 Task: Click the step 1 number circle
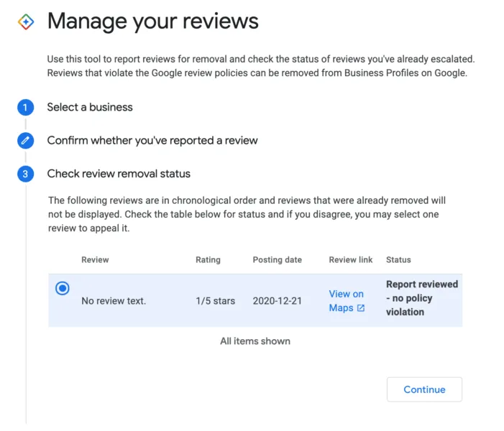tap(25, 108)
